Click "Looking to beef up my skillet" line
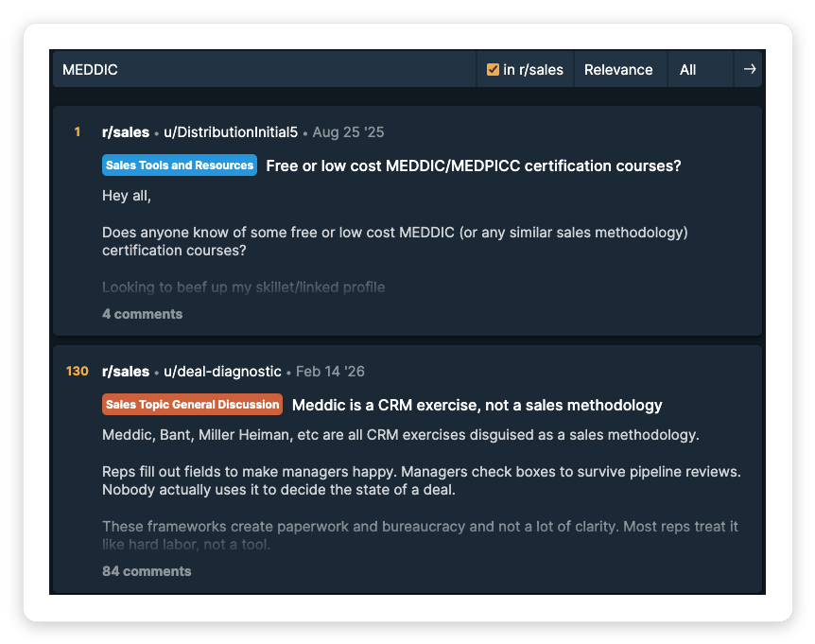 [x=244, y=287]
